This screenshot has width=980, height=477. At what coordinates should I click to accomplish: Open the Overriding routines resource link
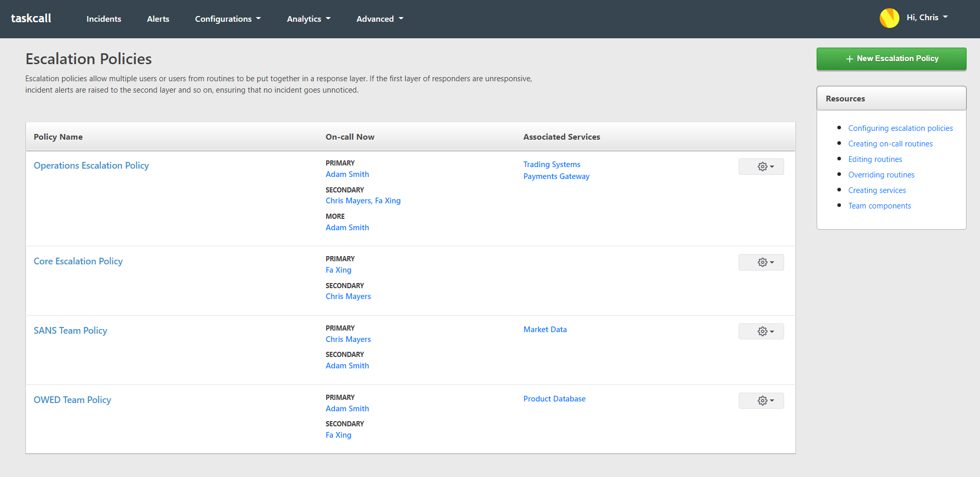tap(881, 175)
